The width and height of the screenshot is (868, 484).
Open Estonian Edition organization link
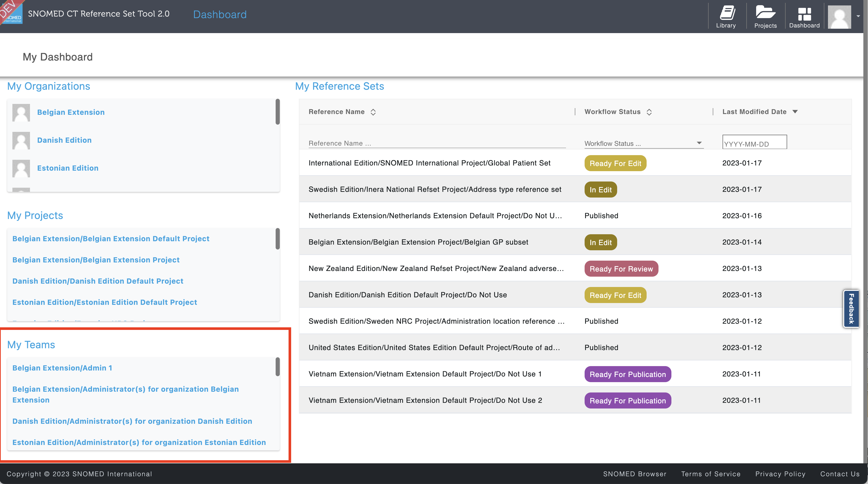coord(68,168)
